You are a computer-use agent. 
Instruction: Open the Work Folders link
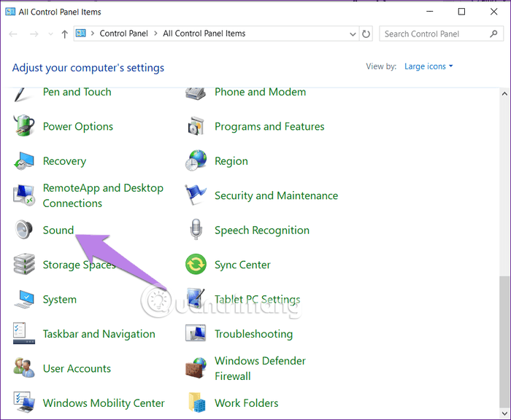point(247,403)
